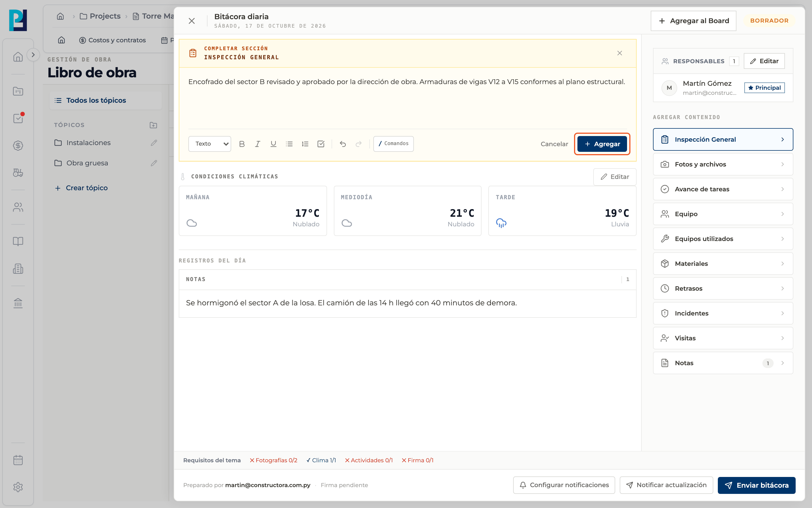
Task: Click Notificar actualización
Action: coord(666,485)
